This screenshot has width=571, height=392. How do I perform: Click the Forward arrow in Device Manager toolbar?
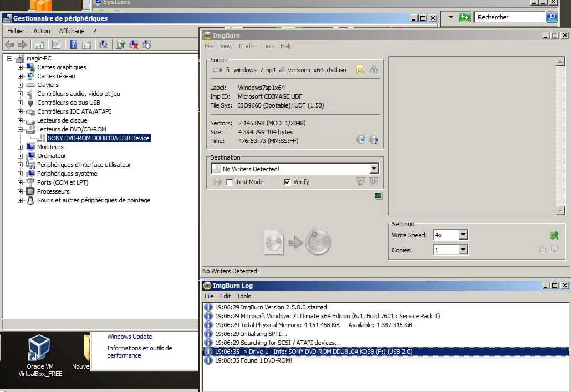(22, 45)
